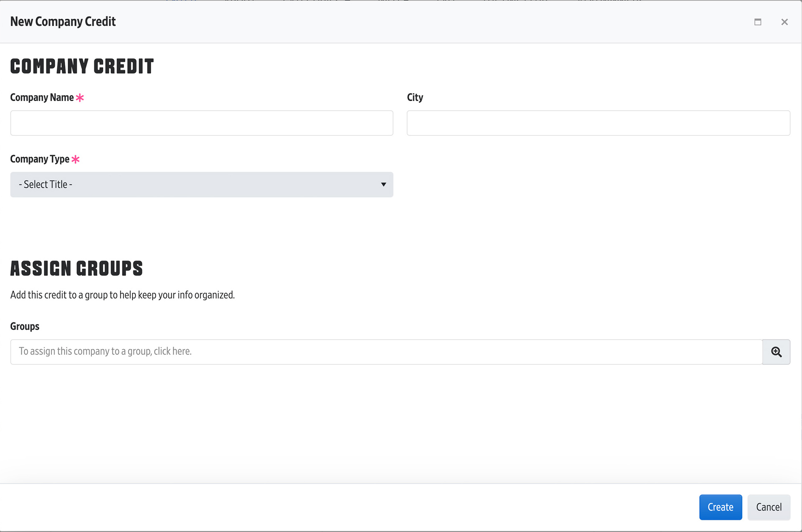Click the Groups field to assign a group
The height and width of the screenshot is (532, 802).
(386, 352)
